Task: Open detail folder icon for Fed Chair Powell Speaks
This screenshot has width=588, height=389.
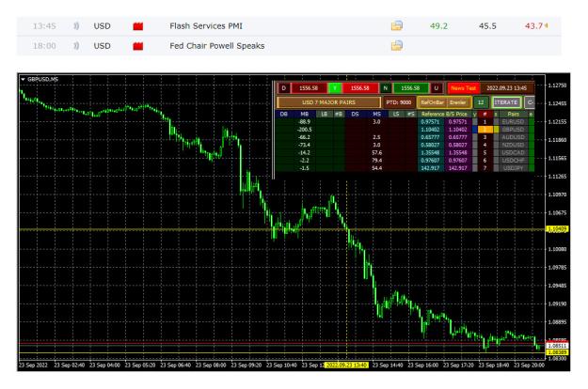Action: 397,45
